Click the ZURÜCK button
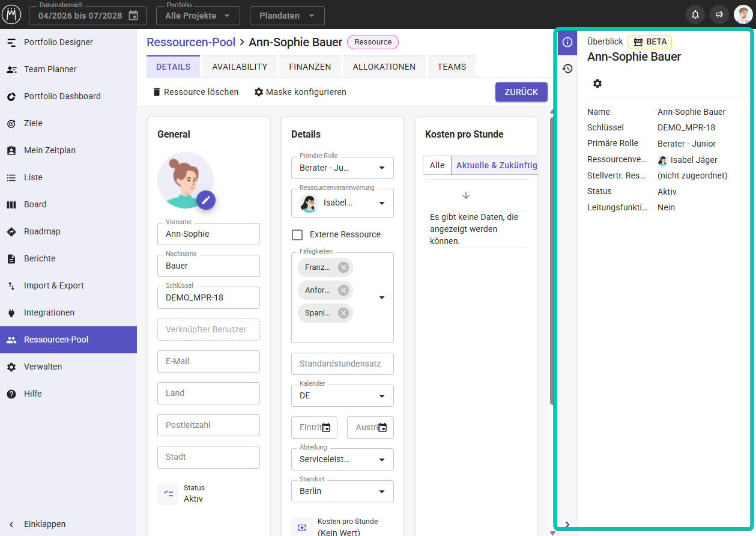The width and height of the screenshot is (756, 536). pos(521,92)
